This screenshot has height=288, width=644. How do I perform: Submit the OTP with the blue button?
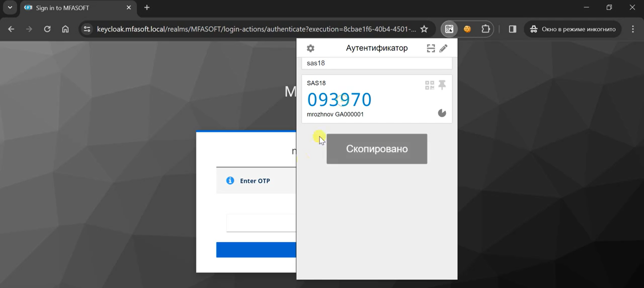pos(256,250)
